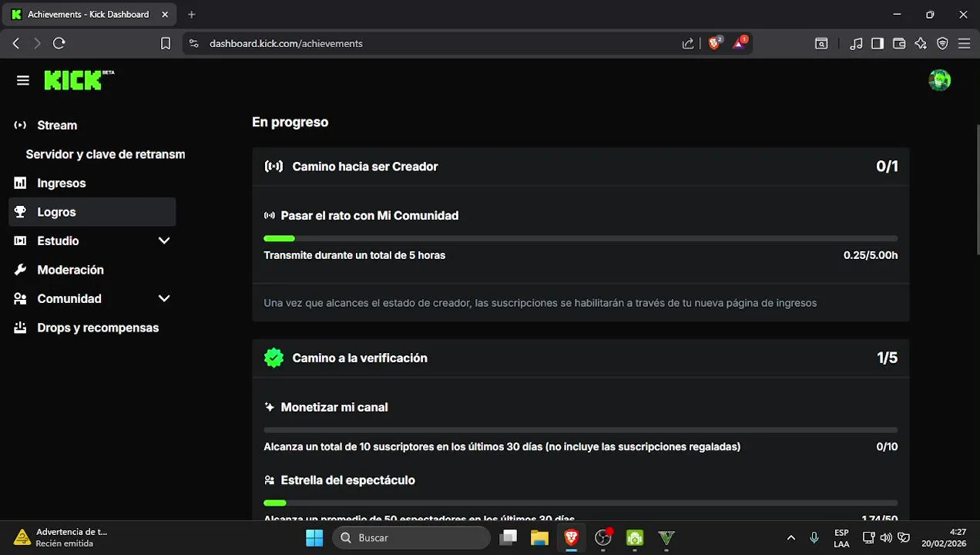Viewport: 980px width, 555px height.
Task: Go back with browser back arrow
Action: [16, 43]
